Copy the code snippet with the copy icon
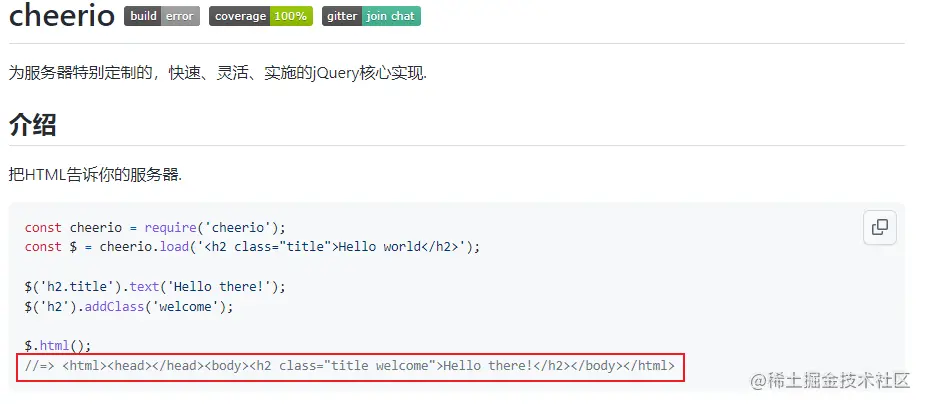The width and height of the screenshot is (925, 404). point(880,227)
